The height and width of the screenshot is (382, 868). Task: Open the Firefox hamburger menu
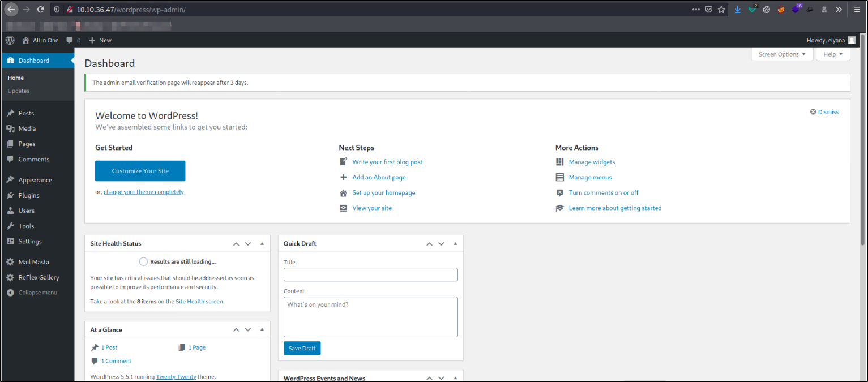857,10
